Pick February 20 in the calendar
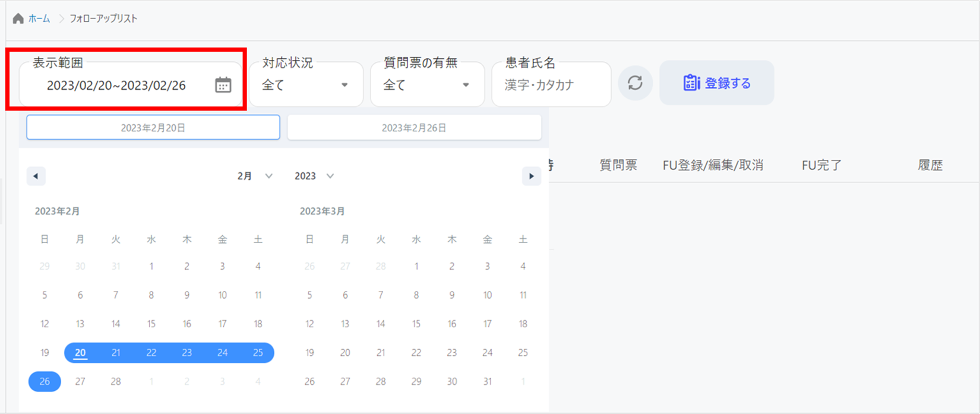Image resolution: width=980 pixels, height=414 pixels. click(80, 353)
